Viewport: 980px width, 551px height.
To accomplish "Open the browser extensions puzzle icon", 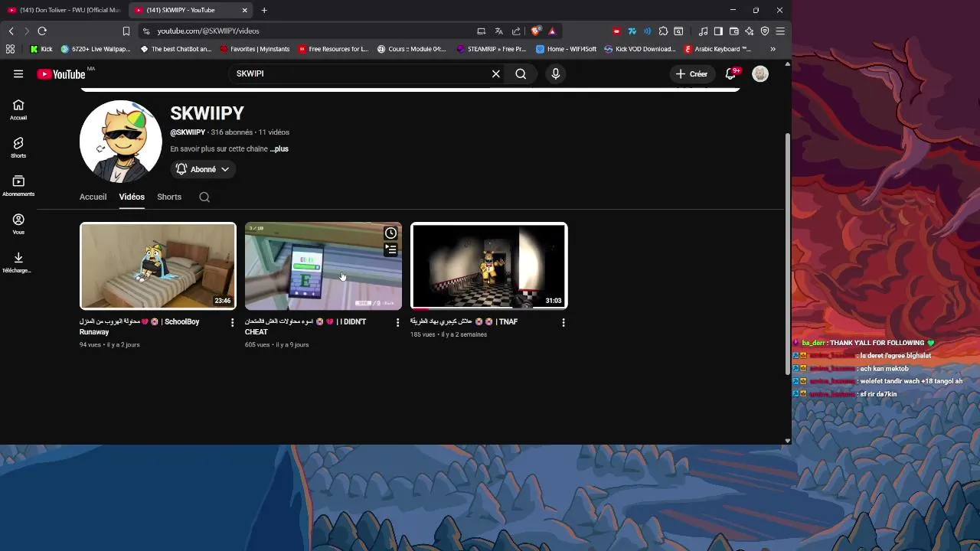I will point(663,31).
